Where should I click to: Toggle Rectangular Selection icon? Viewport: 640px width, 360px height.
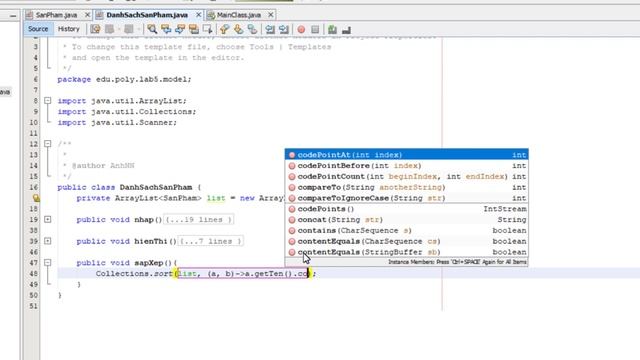coord(208,29)
